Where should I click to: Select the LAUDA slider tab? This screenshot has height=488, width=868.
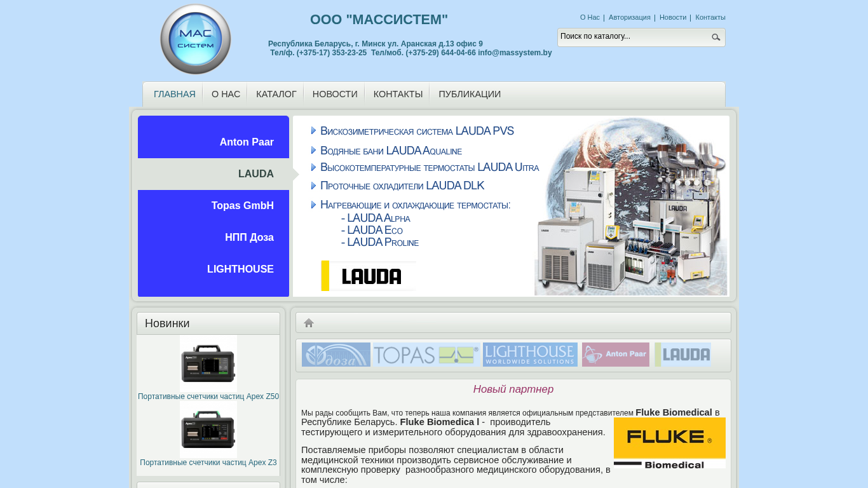[214, 174]
